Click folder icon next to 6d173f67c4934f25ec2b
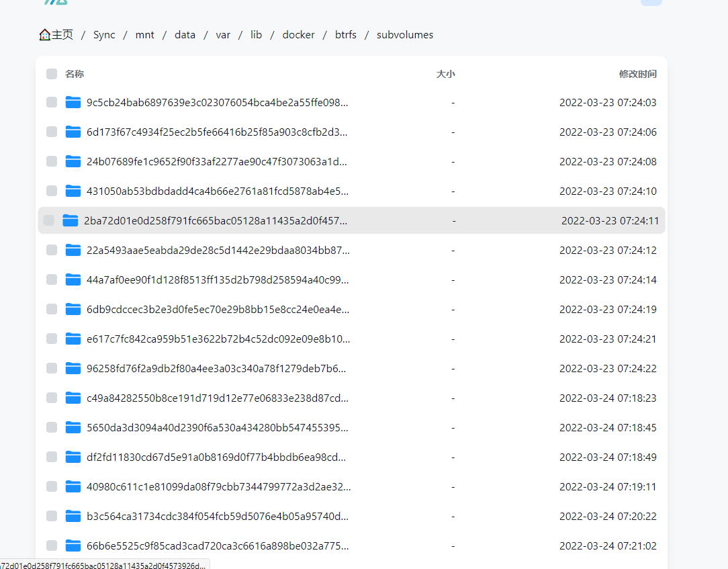The image size is (728, 569). pyautogui.click(x=73, y=132)
